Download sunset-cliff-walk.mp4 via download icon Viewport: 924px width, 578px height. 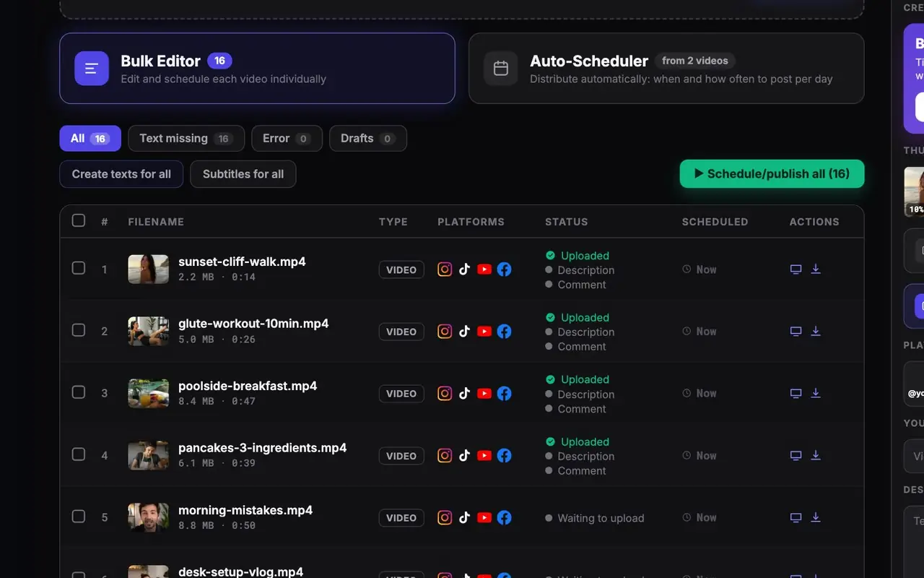(x=816, y=269)
